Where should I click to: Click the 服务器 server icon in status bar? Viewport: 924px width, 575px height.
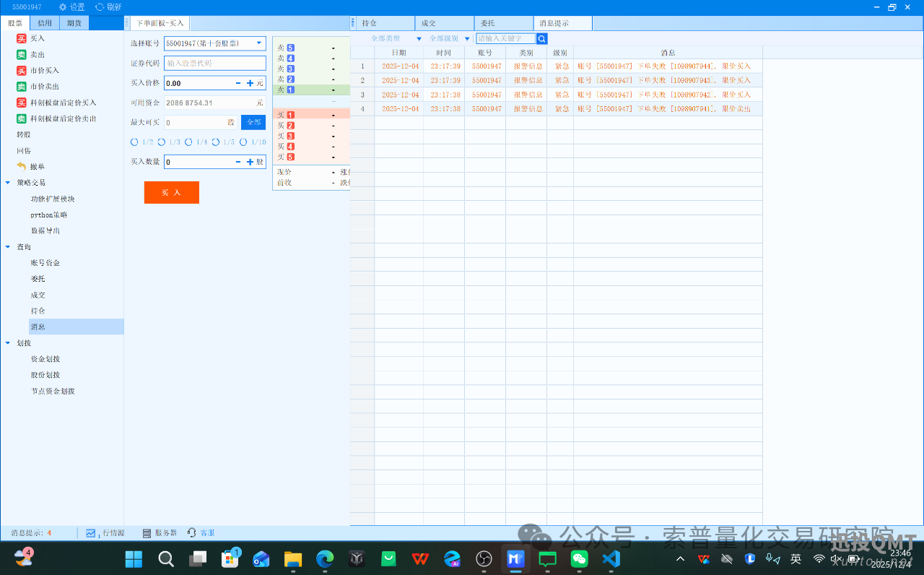147,533
